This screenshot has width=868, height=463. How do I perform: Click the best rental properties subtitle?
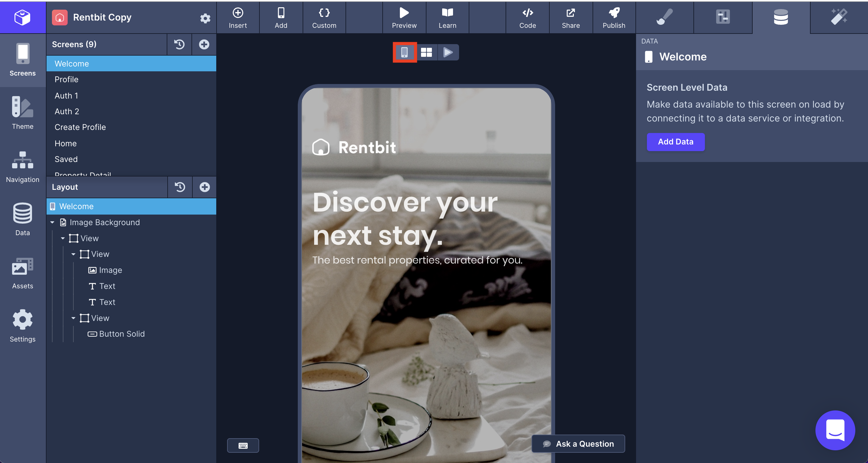pyautogui.click(x=417, y=260)
